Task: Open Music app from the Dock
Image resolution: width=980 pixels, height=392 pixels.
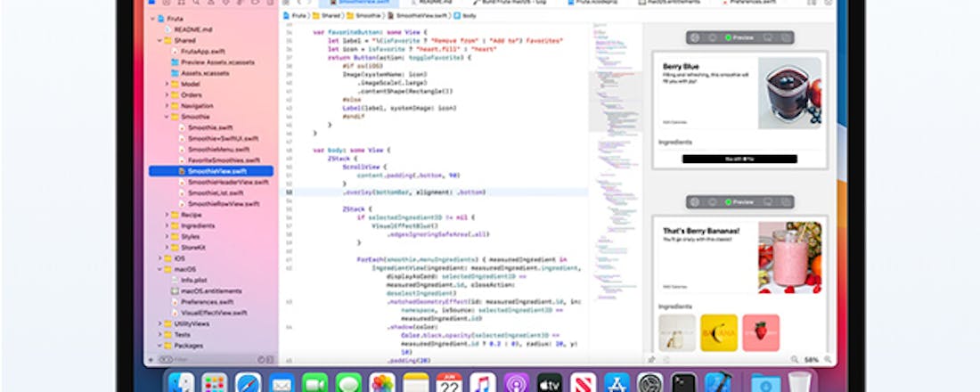Action: [483, 382]
